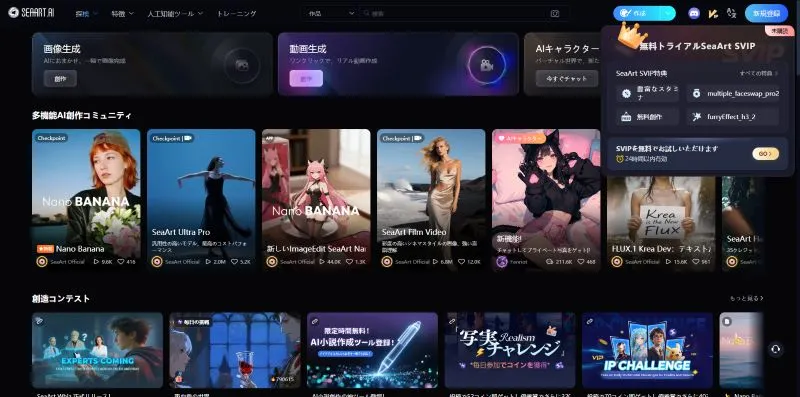Focus the search input field

point(454,14)
